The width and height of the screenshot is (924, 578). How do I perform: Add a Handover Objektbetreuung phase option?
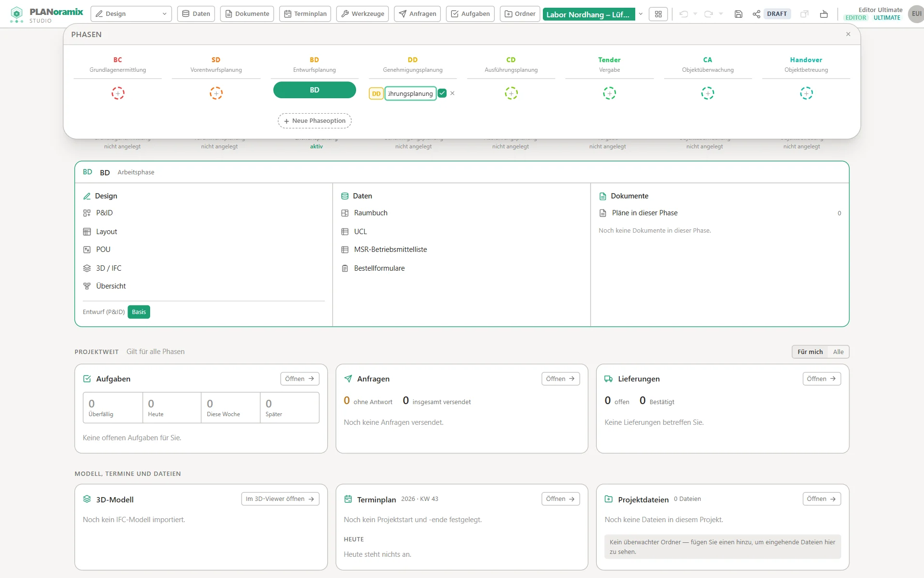(806, 93)
